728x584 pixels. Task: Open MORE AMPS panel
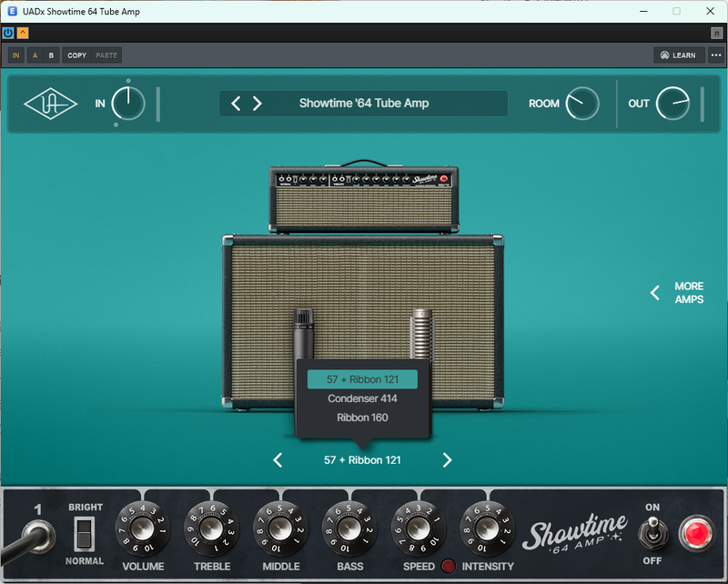click(677, 293)
